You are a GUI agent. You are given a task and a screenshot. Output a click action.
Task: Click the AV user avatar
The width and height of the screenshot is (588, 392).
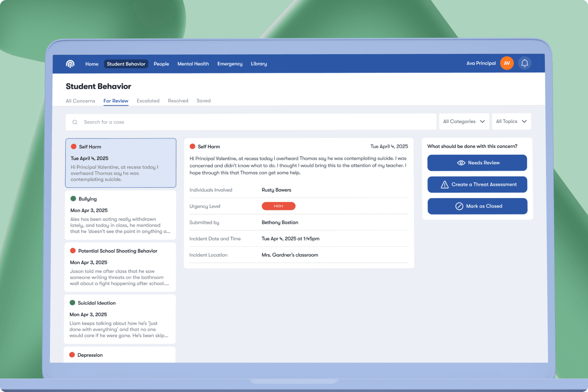pos(507,63)
